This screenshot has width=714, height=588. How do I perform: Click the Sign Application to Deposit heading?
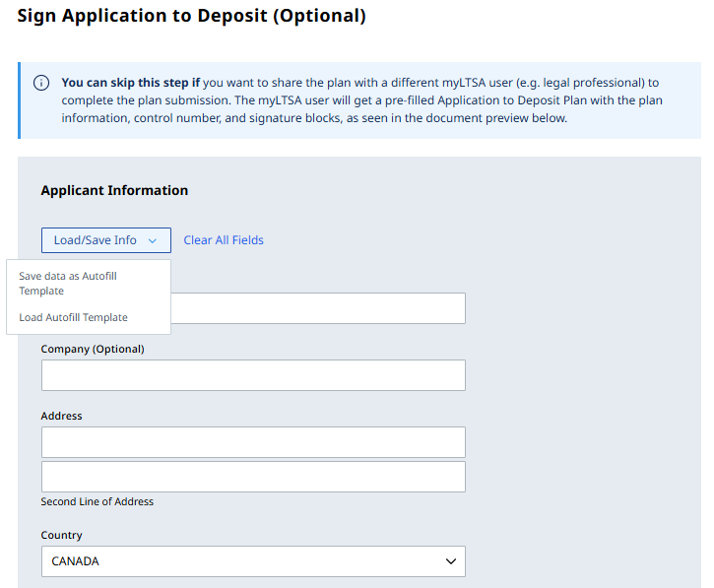191,16
